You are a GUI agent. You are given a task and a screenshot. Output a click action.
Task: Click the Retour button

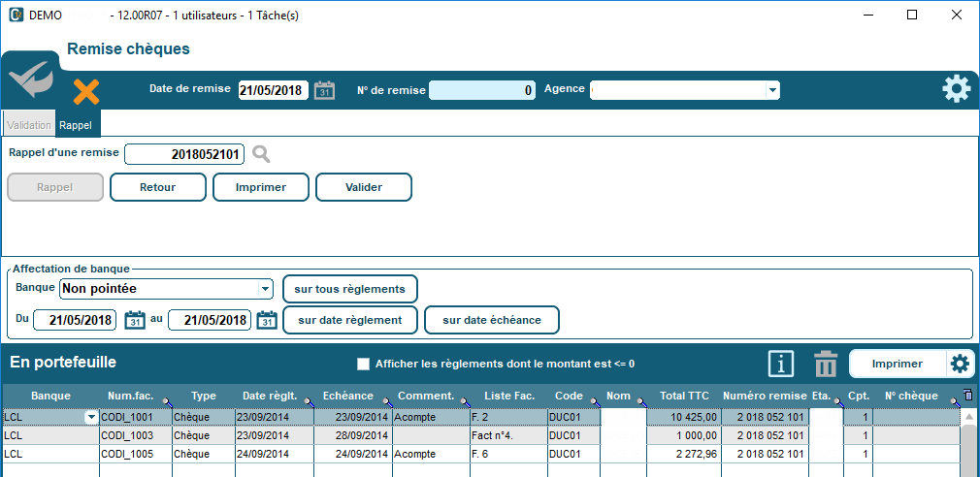point(158,187)
